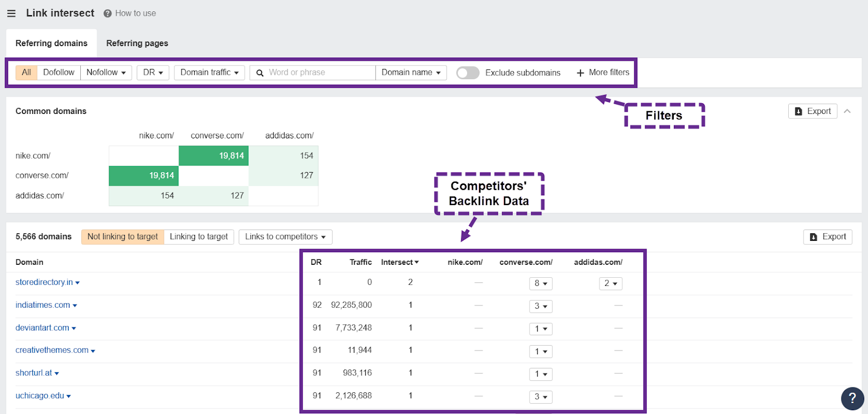Expand converse.com links count for deviantart.com
This screenshot has width=868, height=414.
[x=541, y=329]
